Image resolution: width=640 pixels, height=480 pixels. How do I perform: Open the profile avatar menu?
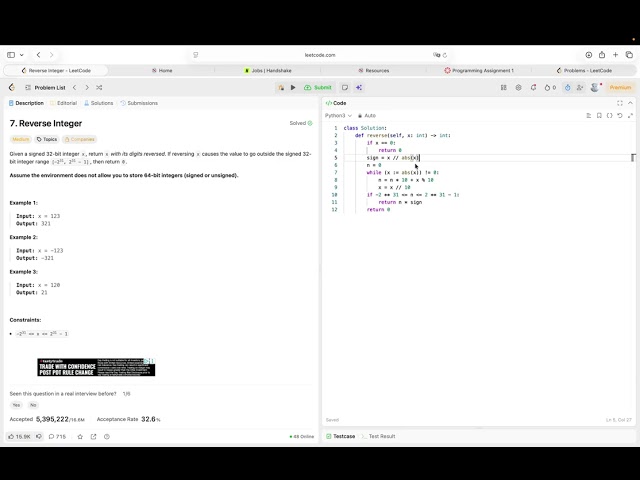(595, 87)
